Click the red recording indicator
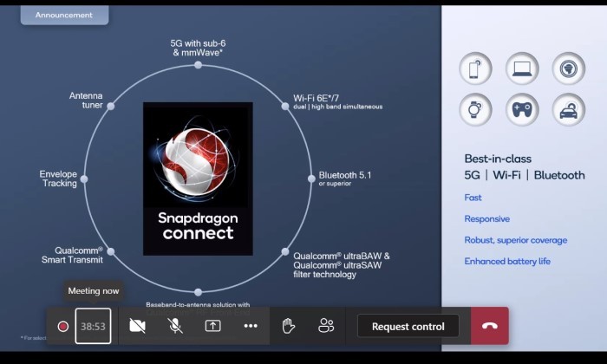 pyautogui.click(x=63, y=327)
